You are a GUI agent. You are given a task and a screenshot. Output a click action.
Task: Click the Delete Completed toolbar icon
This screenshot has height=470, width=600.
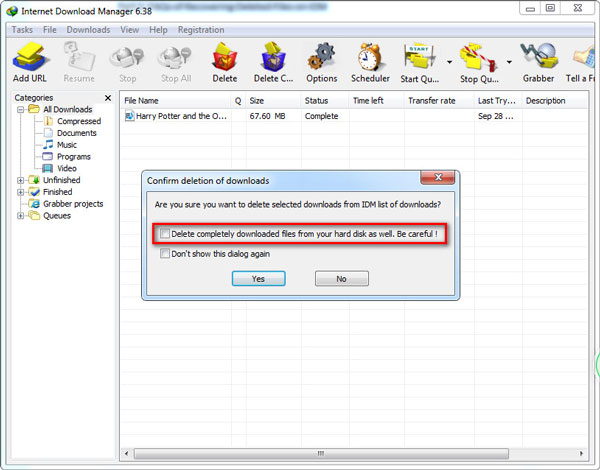click(273, 57)
